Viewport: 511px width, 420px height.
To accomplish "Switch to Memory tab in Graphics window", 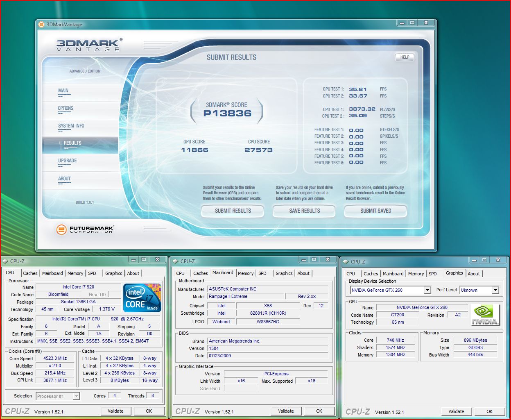I will pyautogui.click(x=416, y=274).
